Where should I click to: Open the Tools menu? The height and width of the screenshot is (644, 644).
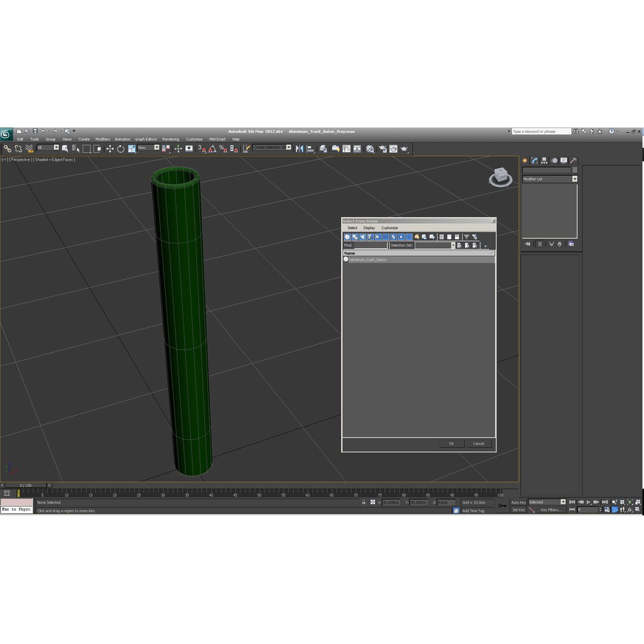click(35, 139)
